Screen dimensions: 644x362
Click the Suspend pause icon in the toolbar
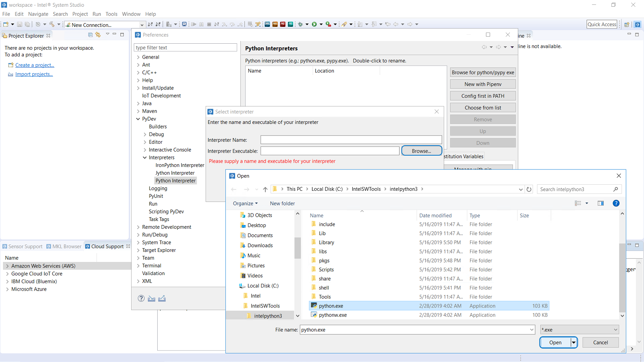click(201, 24)
